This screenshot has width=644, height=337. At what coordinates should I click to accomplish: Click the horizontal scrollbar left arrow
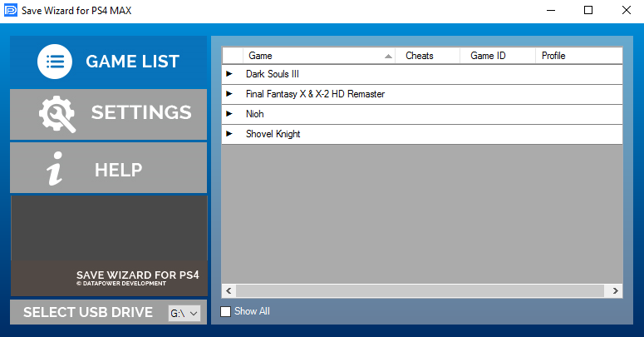coord(229,291)
